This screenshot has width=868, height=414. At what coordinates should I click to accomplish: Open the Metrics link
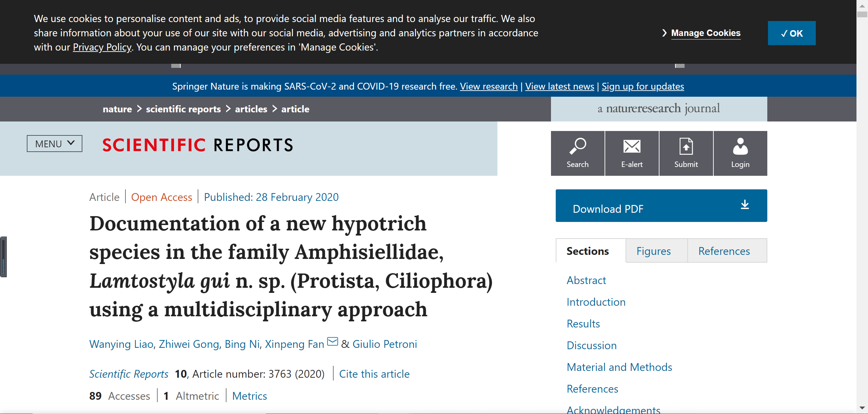pos(250,396)
